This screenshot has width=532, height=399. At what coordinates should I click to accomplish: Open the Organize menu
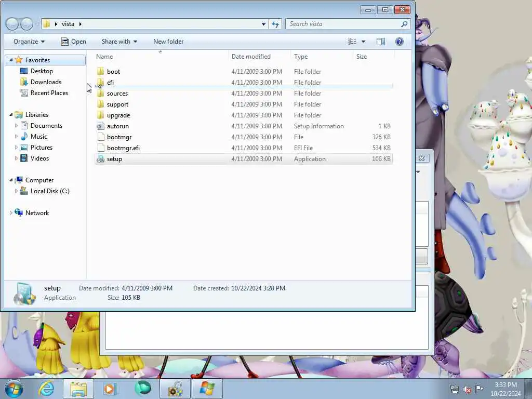(x=29, y=42)
